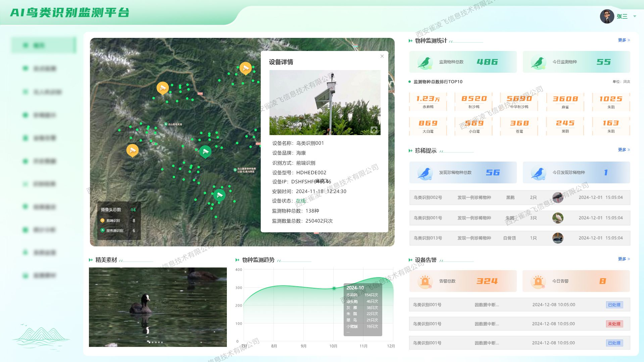Viewport: 644px width, 362px height.
Task: Click blue bird icon in 今日发现珍稀物种 card
Action: (538, 173)
